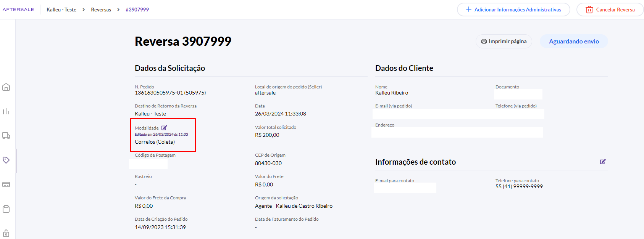Image resolution: width=644 pixels, height=239 pixels.
Task: Go to Reversas breadcrumb
Action: (x=101, y=10)
